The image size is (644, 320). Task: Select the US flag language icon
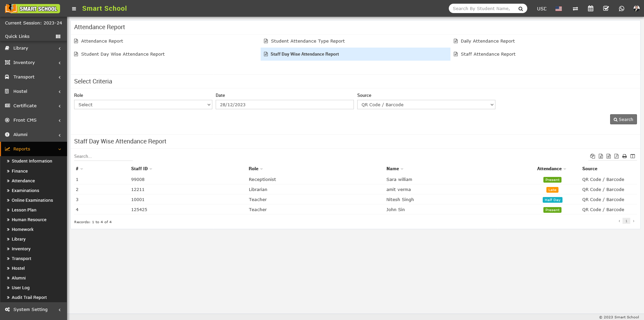click(x=558, y=9)
